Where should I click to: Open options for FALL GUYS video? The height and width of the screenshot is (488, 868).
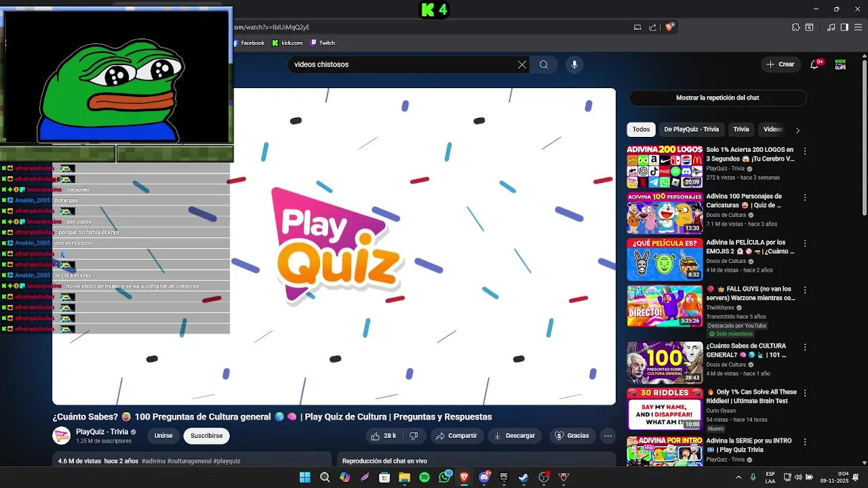(x=805, y=290)
